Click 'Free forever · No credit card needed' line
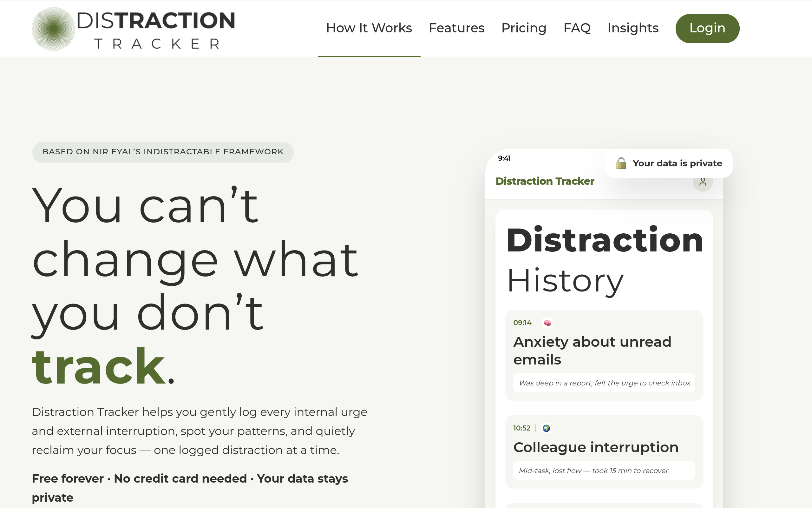The height and width of the screenshot is (508, 812). pyautogui.click(x=190, y=488)
